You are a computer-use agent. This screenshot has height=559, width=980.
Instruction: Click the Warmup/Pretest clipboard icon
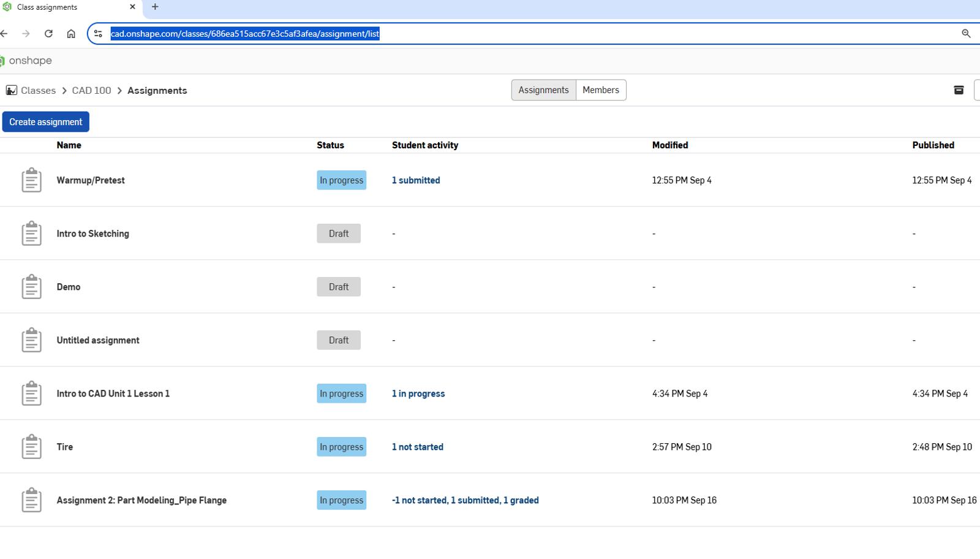point(31,180)
